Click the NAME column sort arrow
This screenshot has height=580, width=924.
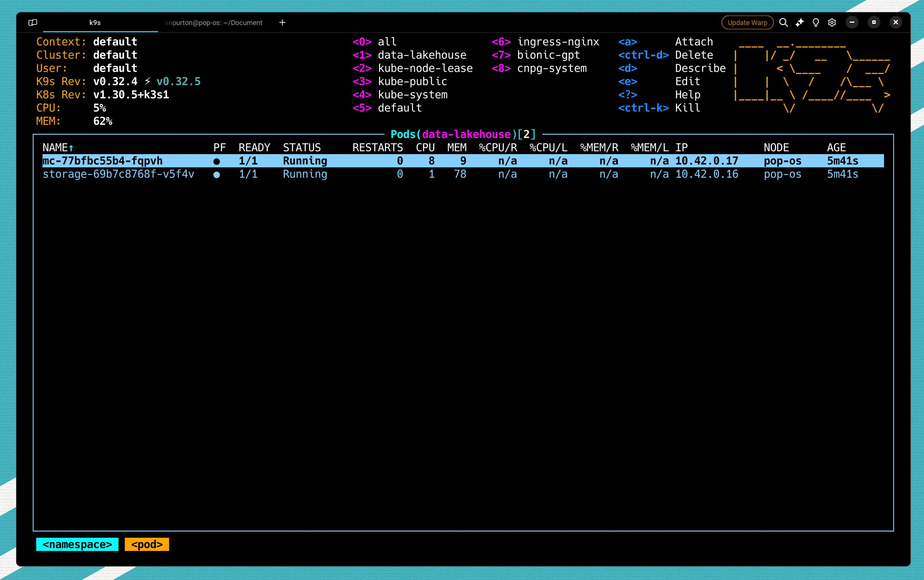click(x=71, y=148)
